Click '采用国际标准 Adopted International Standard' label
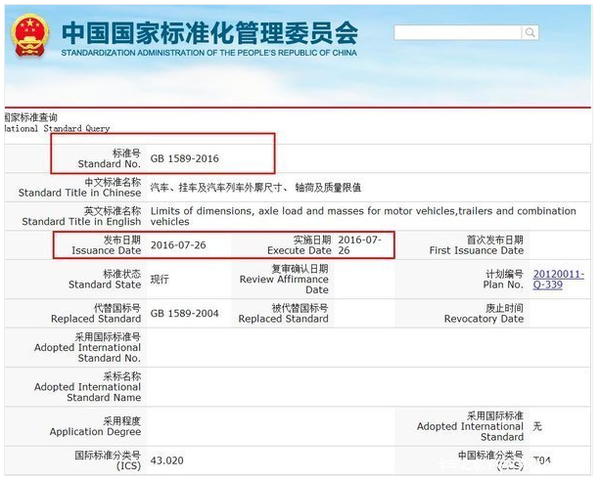This screenshot has height=480, width=600. (470, 426)
